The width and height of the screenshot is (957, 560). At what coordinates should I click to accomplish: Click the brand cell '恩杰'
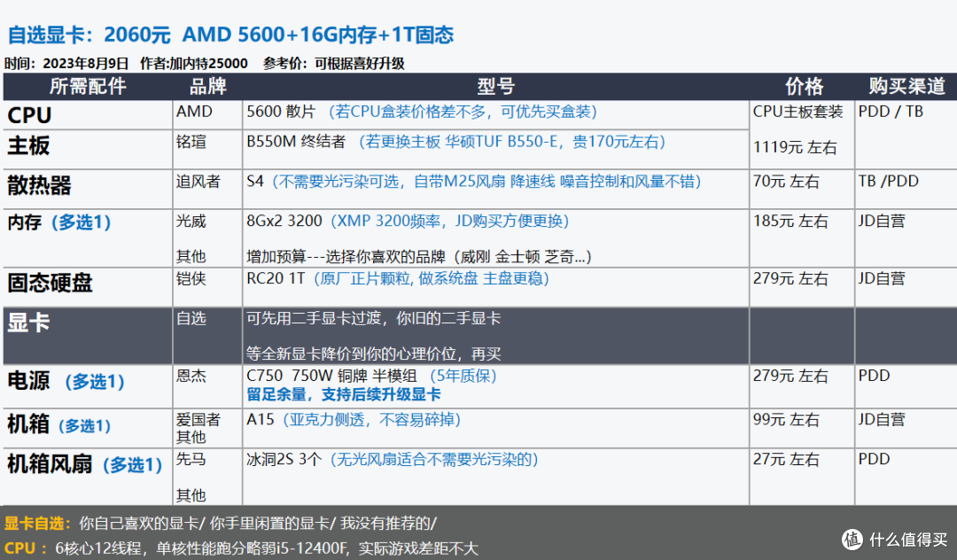tap(191, 376)
